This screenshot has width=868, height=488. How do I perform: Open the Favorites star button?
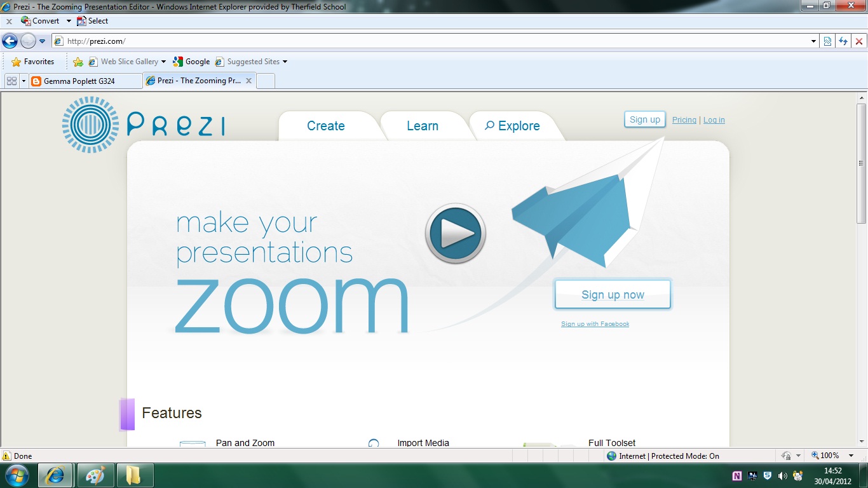click(x=33, y=62)
